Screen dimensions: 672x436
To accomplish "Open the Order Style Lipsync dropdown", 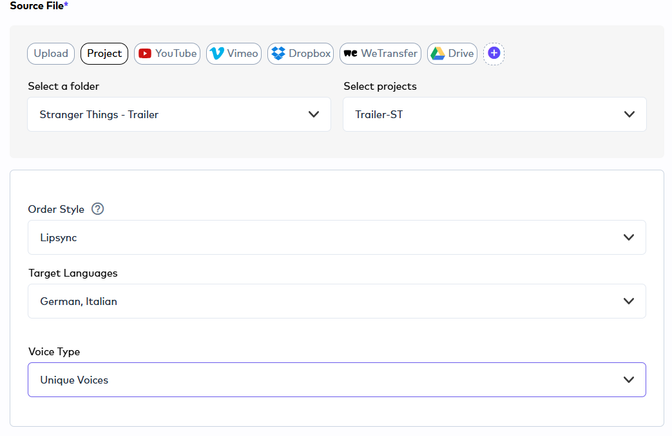I will (x=337, y=238).
